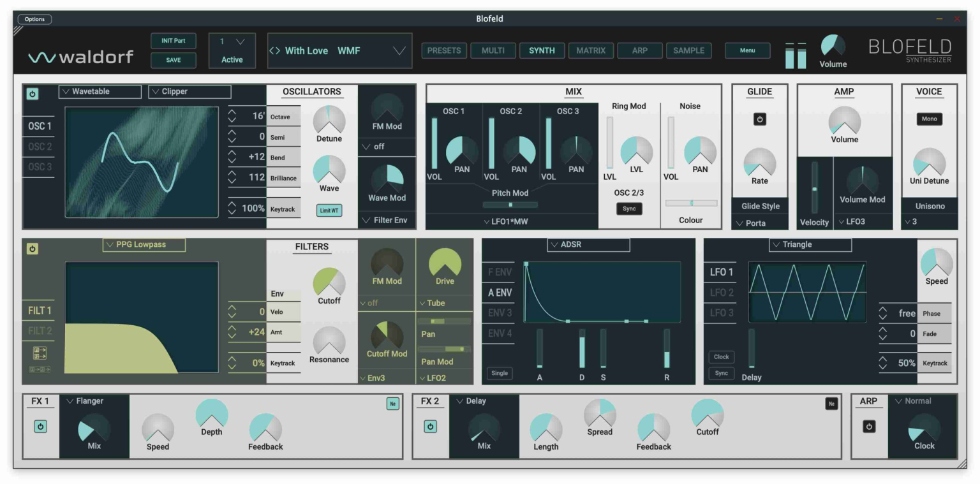Viewport: 980px width, 484px height.
Task: Switch to the MATRIX tab
Action: pos(590,51)
